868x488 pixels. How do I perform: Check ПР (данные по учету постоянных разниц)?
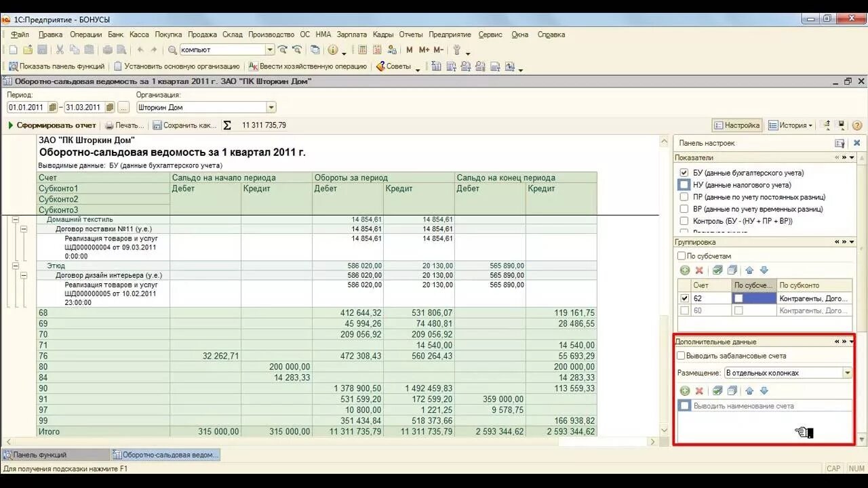tap(684, 197)
